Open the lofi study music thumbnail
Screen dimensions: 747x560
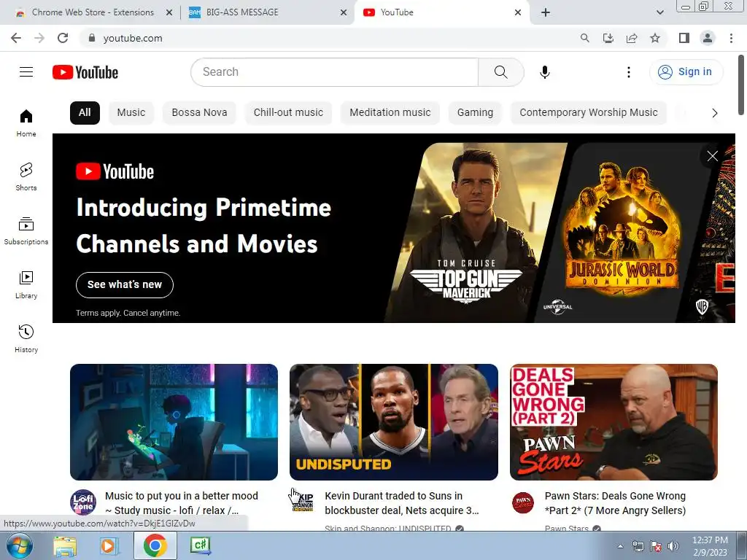[x=174, y=422]
